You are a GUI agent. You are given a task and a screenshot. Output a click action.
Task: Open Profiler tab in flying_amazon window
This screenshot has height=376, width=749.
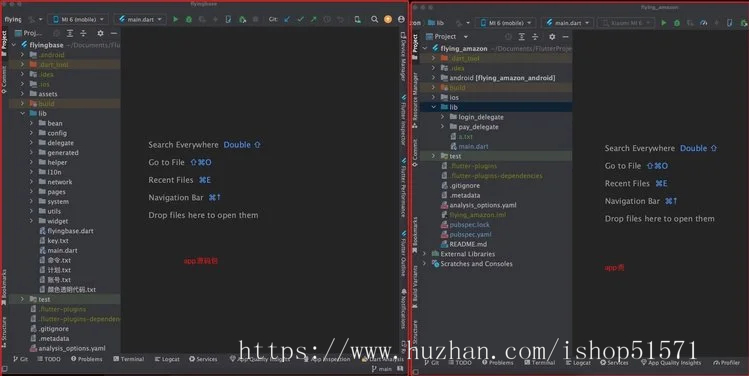[727, 363]
